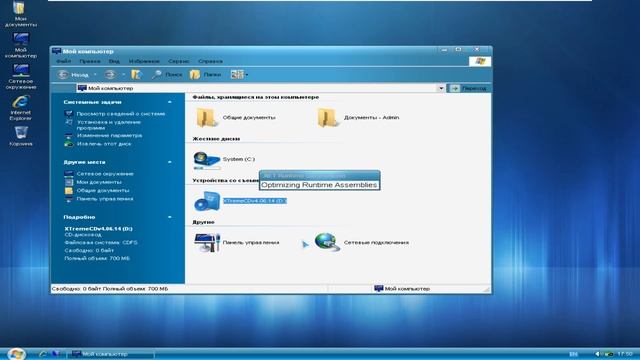
Task: Click the language indicator in tray
Action: pos(573,354)
